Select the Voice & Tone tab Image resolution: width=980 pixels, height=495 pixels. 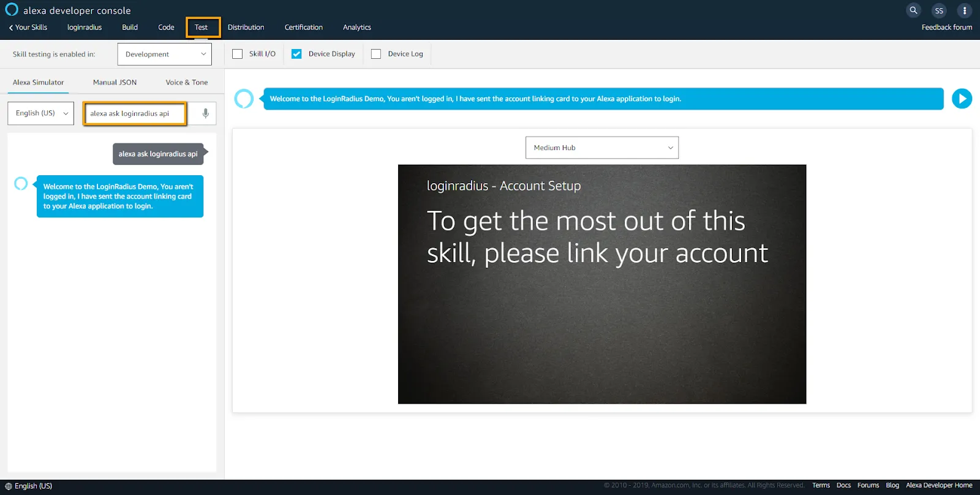point(187,82)
